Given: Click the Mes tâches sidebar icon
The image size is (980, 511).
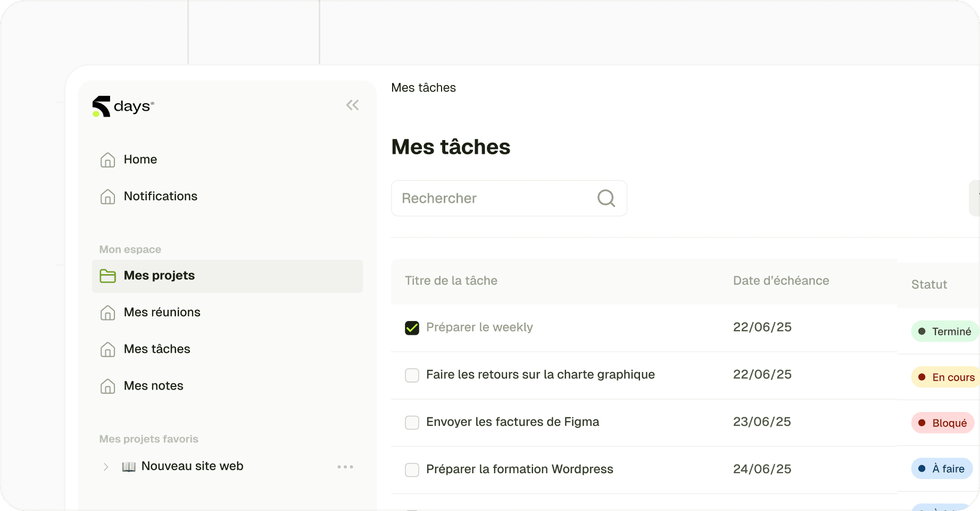Looking at the screenshot, I should pyautogui.click(x=108, y=349).
